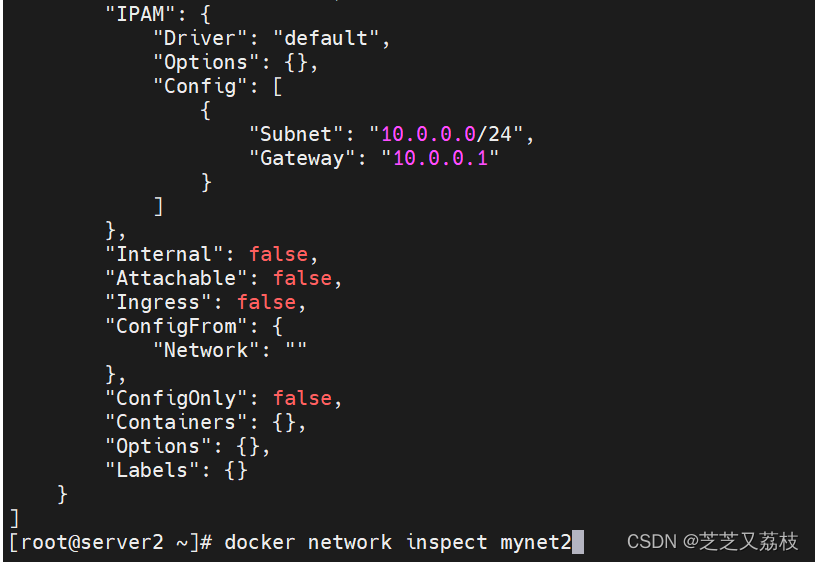Click the "ConfigFrom" key text

(x=177, y=326)
